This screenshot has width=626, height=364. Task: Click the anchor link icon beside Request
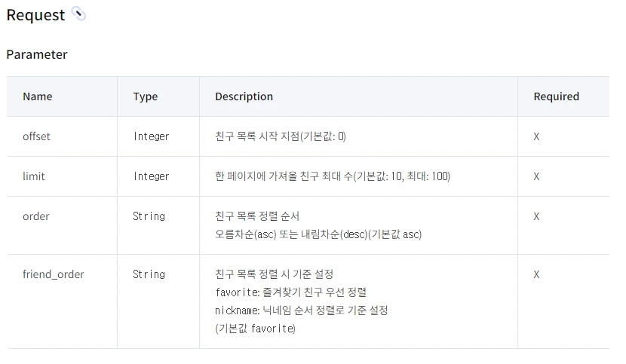(78, 14)
